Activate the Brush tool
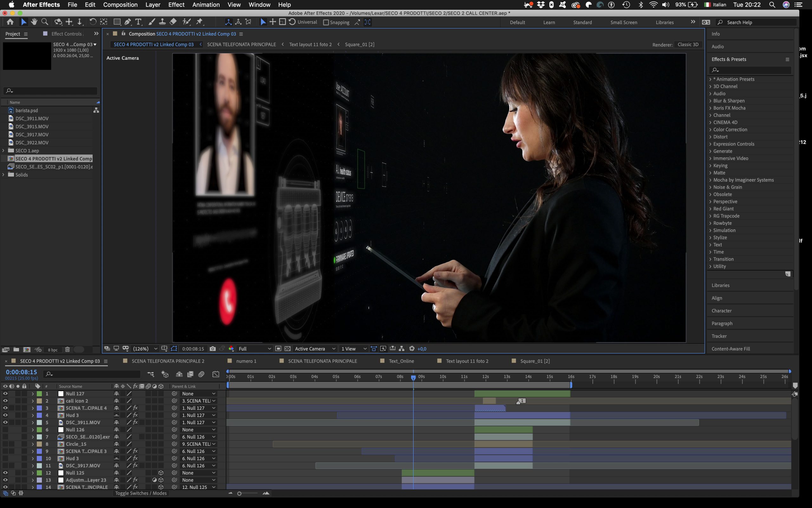Image resolution: width=812 pixels, height=508 pixels. click(152, 22)
